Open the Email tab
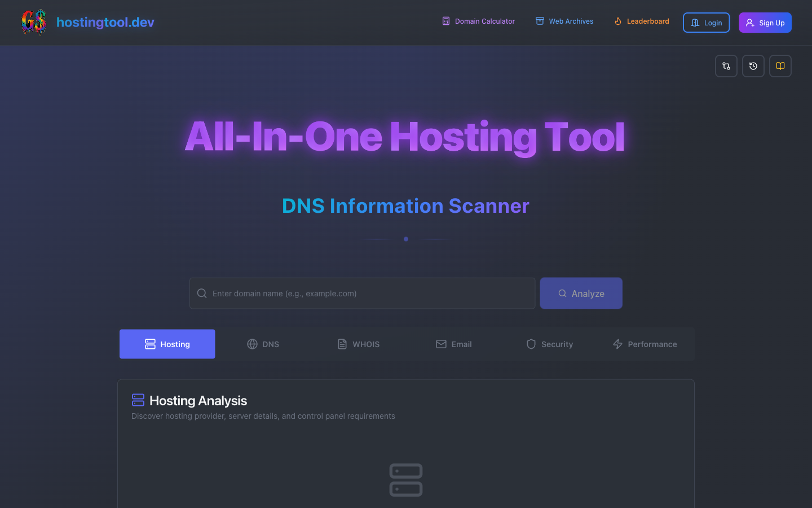812x508 pixels. coord(454,344)
